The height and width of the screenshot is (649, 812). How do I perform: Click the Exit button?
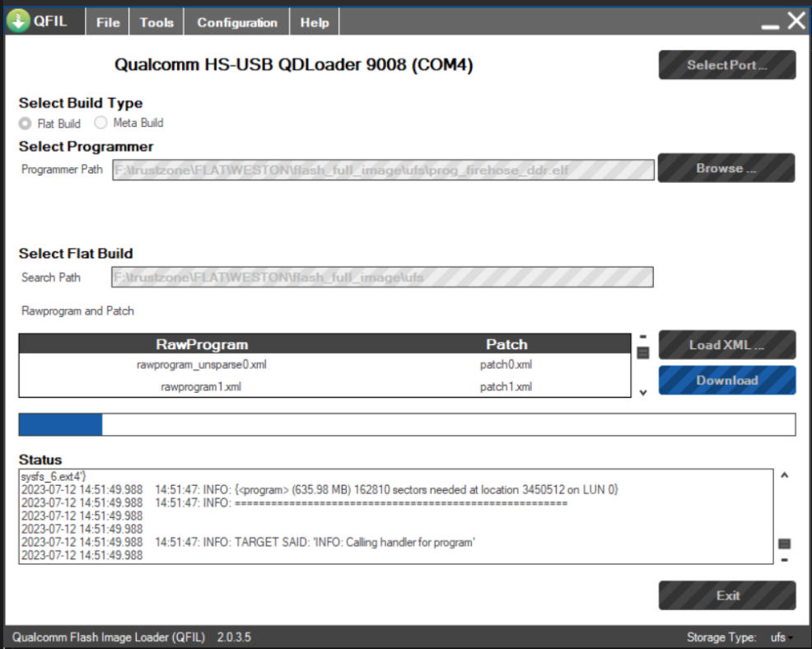pyautogui.click(x=727, y=595)
